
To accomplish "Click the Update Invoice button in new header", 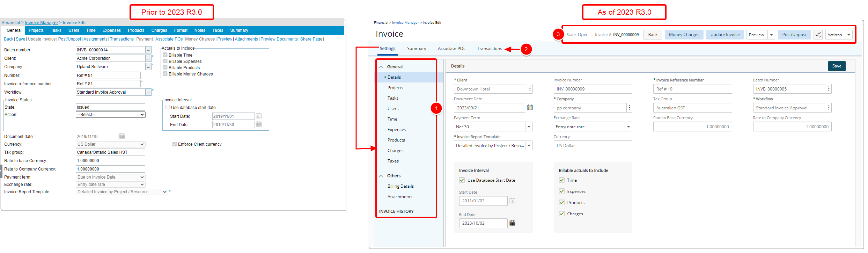I will tap(725, 35).
